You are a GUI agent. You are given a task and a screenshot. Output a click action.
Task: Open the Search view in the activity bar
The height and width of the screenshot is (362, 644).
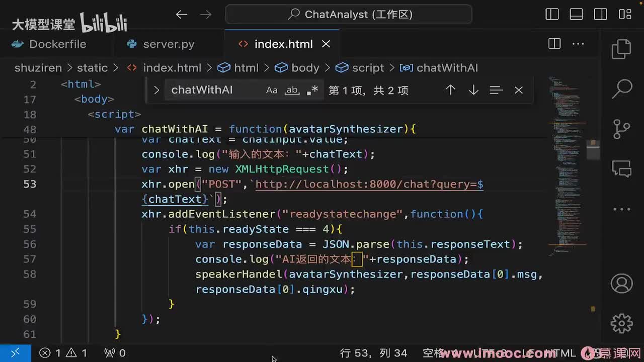(622, 89)
